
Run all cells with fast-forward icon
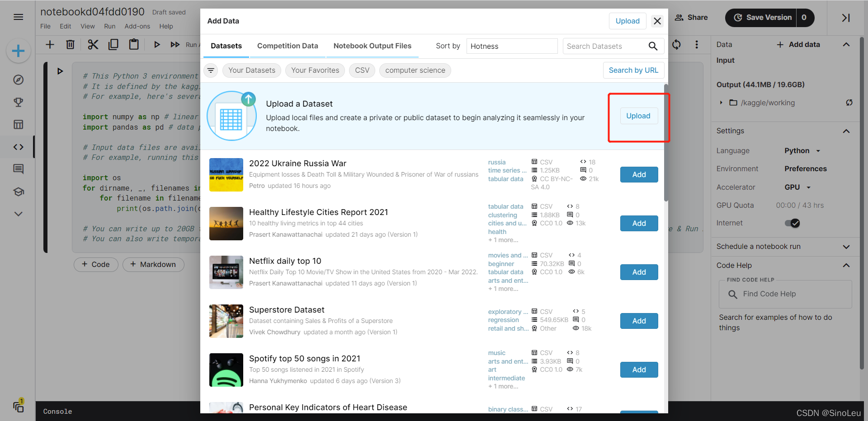[175, 44]
